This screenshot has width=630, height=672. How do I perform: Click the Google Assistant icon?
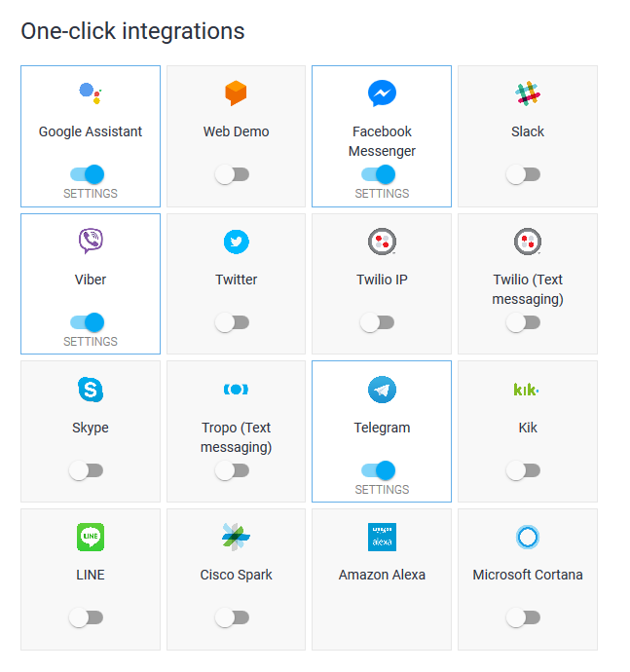91,94
